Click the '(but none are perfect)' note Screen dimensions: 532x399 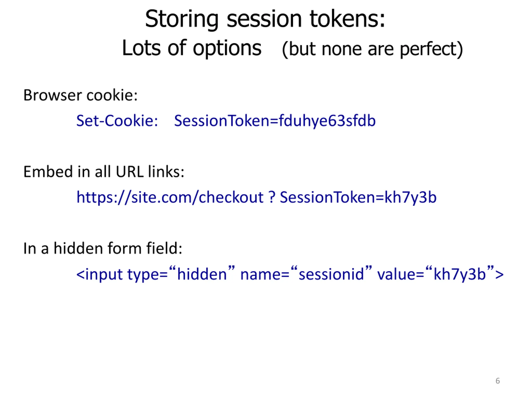point(372,49)
